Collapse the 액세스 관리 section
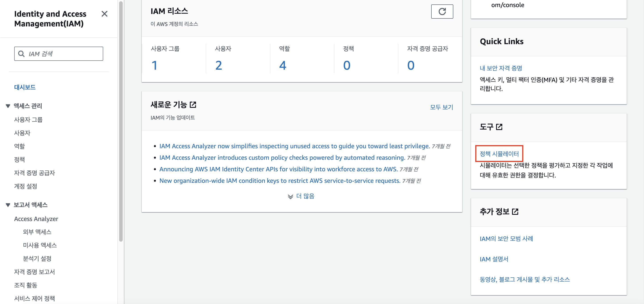Viewport: 644px width, 304px height. 8,106
